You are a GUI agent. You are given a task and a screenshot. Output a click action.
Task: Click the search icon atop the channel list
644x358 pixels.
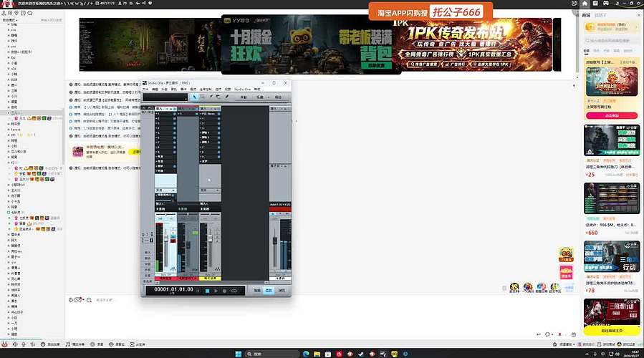tap(30, 13)
